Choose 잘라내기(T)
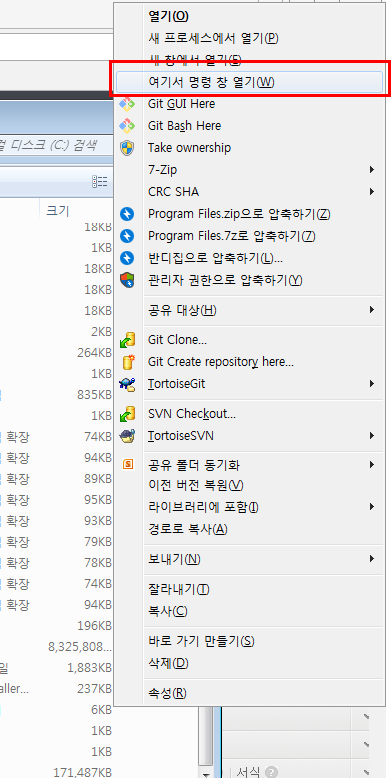 point(250,590)
